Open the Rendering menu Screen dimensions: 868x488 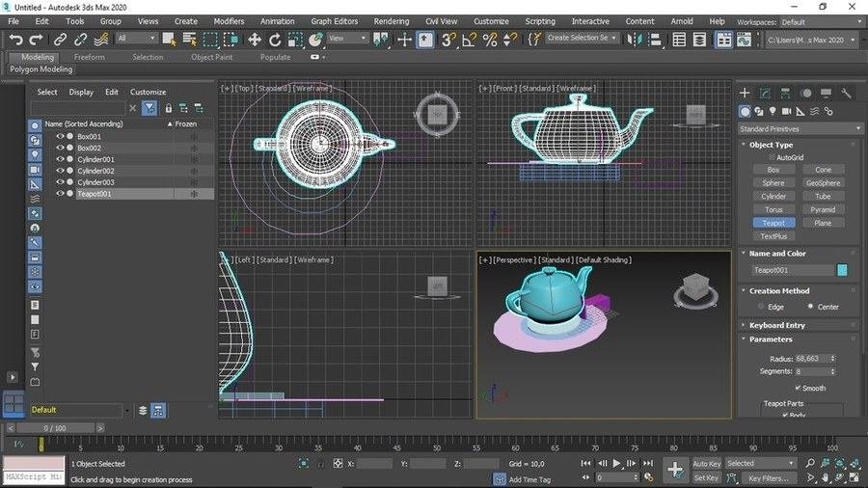click(392, 21)
